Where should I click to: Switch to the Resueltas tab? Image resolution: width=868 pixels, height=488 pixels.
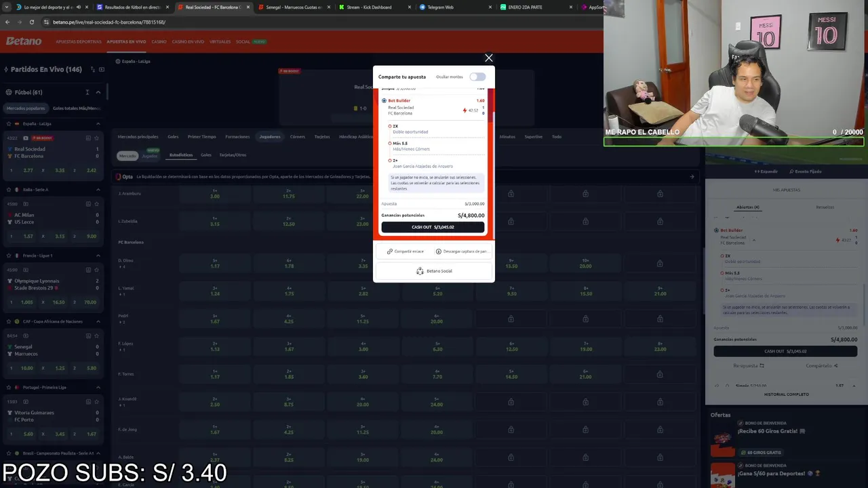pyautogui.click(x=825, y=207)
